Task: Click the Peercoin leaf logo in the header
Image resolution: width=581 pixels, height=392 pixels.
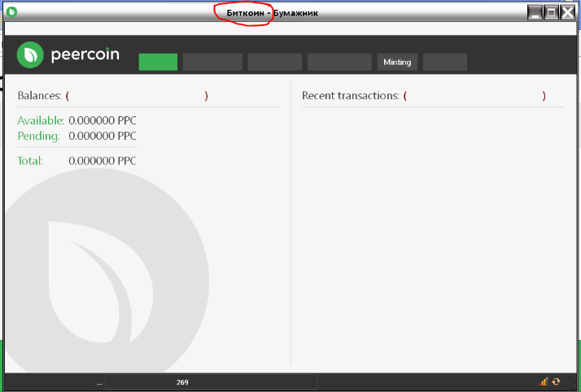Action: click(31, 55)
